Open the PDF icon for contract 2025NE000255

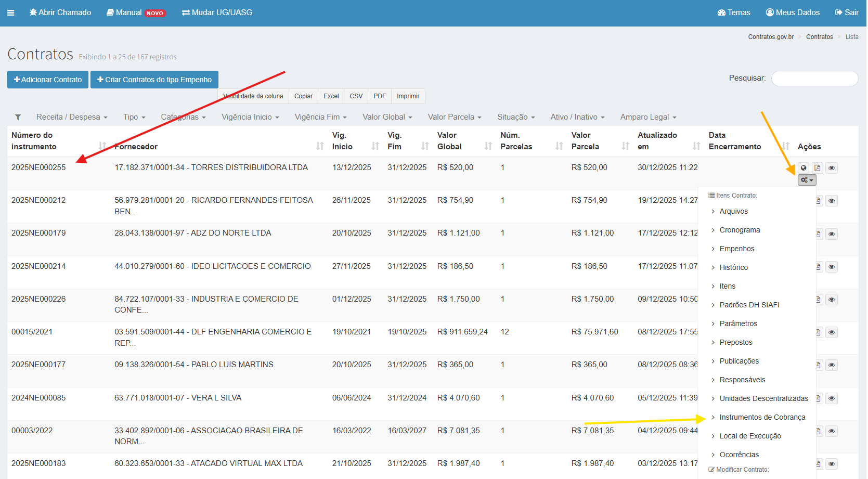point(817,168)
